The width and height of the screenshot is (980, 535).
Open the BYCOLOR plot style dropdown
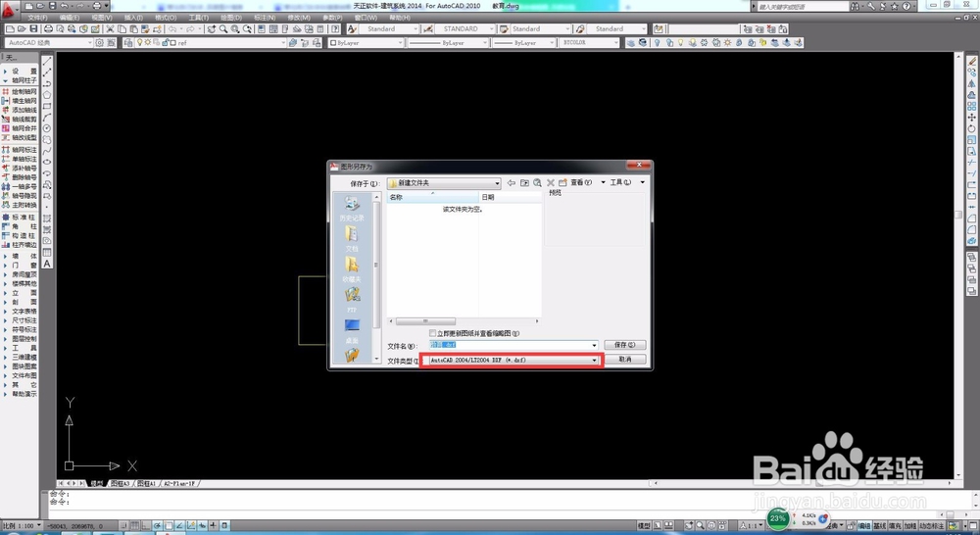(589, 42)
